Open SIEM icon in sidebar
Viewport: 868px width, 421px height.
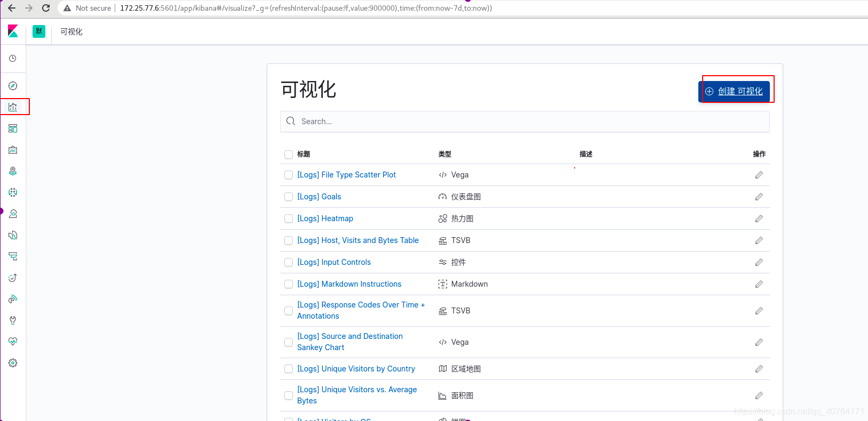[x=13, y=299]
